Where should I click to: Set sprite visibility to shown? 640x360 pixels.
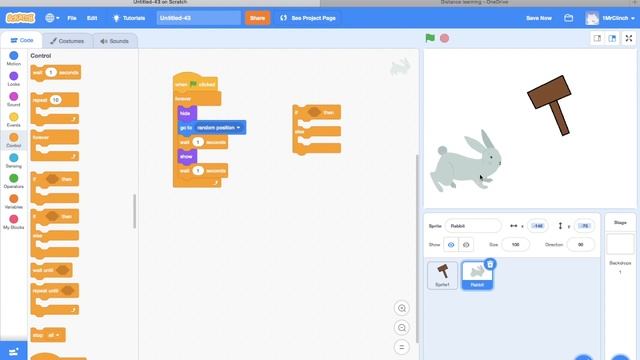tap(451, 244)
